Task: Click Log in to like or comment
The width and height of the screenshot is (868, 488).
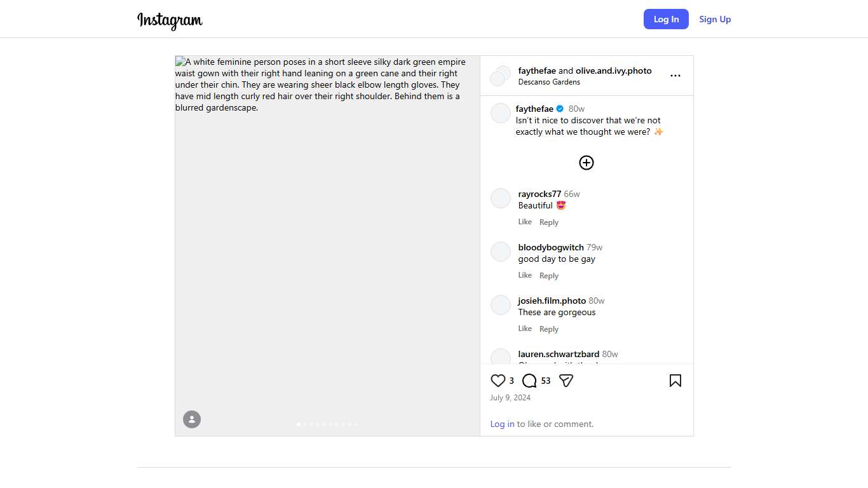Action: tap(502, 424)
